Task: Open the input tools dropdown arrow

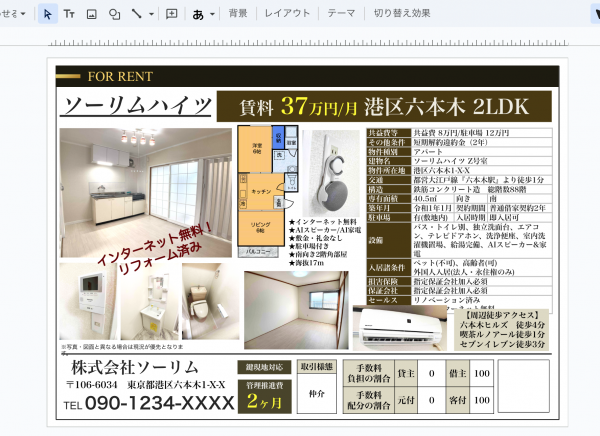Action: (212, 14)
